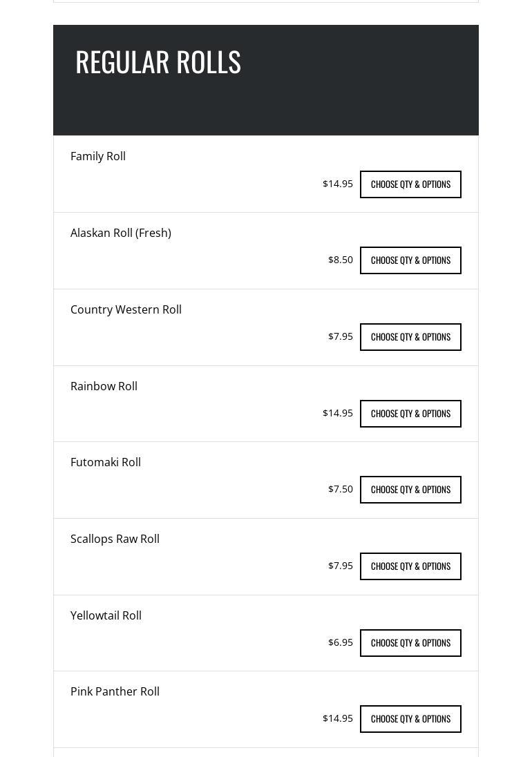Screen dimensions: 532x757
Task: Choose qty & options for Pink Panther Roll
Action: pos(410,719)
